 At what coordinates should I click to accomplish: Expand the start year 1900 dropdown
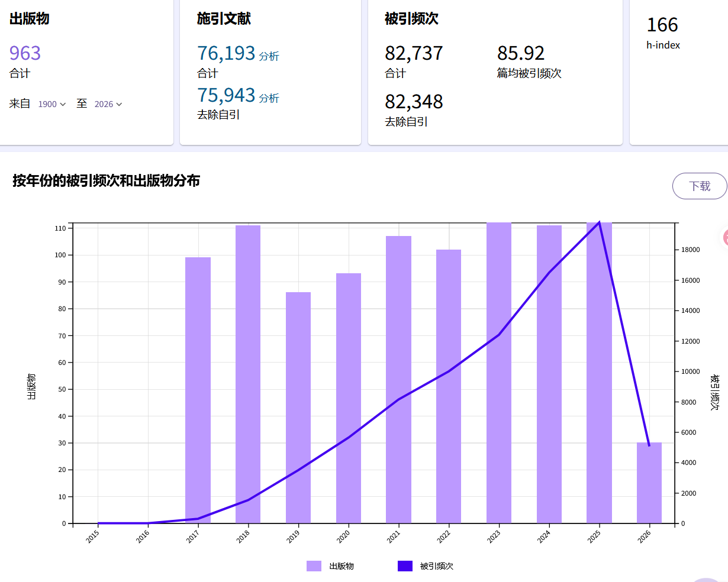click(x=52, y=104)
